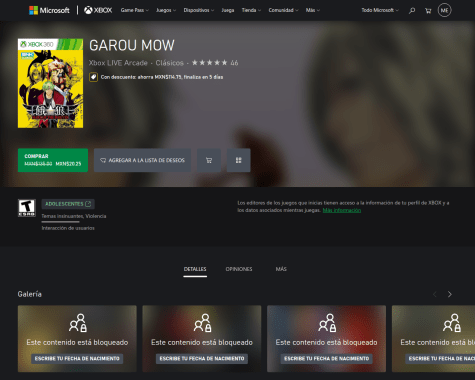The width and height of the screenshot is (475, 380).
Task: Open the Juega nav link
Action: pos(228,10)
